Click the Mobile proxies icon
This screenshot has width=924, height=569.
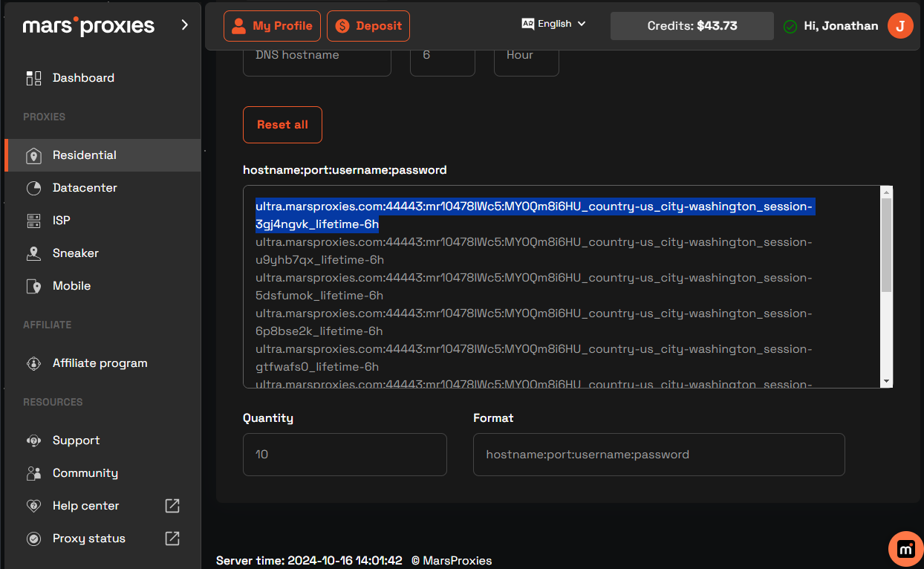pyautogui.click(x=33, y=286)
